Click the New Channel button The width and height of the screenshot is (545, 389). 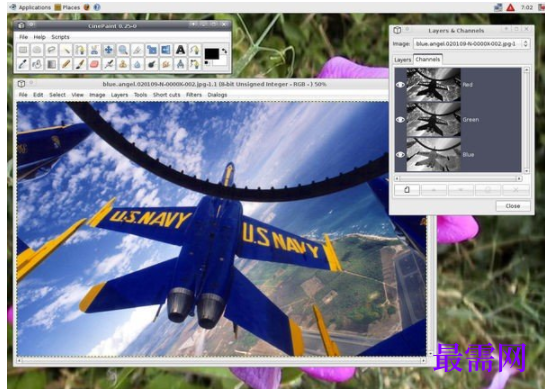(407, 190)
